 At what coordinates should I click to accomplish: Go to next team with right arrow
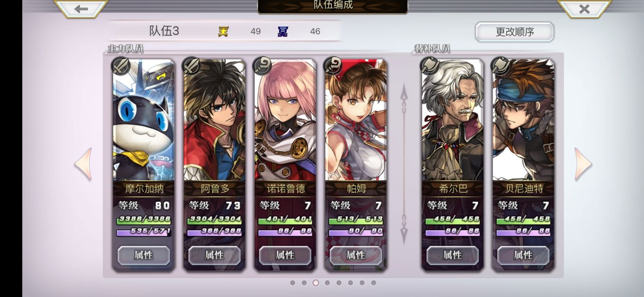coord(583,164)
